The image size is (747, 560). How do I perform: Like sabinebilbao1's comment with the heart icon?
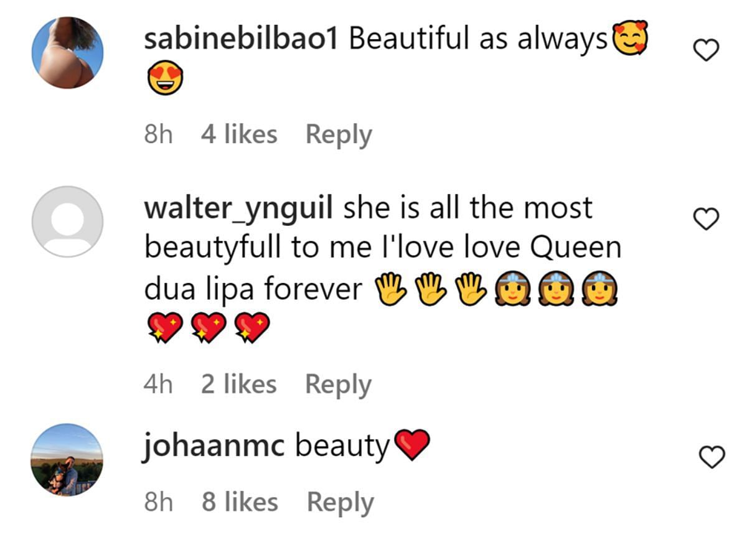point(707,50)
